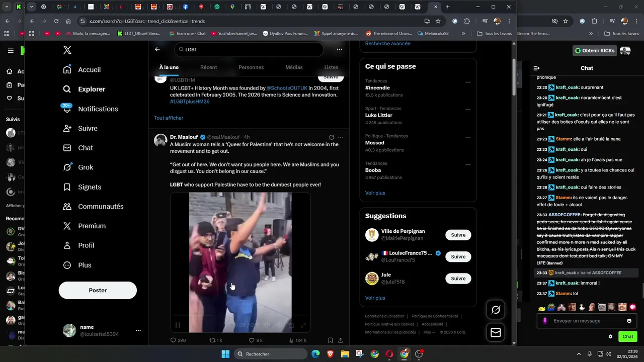Open the floating Grok button
Screen dimensions: 644x362
pos(496,310)
